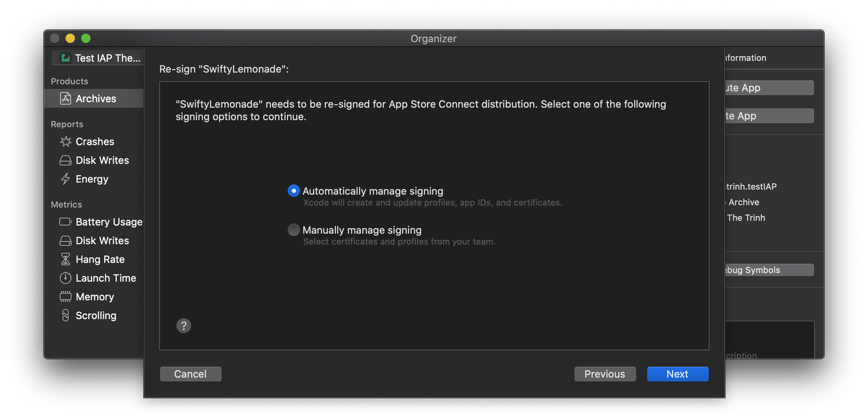The width and height of the screenshot is (868, 419).
Task: Cancel the re-sign dialog
Action: (x=190, y=374)
